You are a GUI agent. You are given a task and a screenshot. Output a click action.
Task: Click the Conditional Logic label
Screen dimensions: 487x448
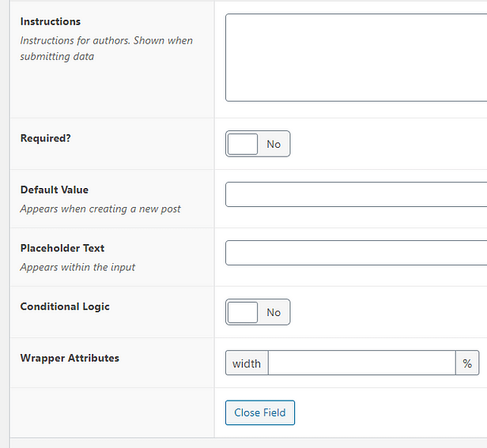coord(65,307)
